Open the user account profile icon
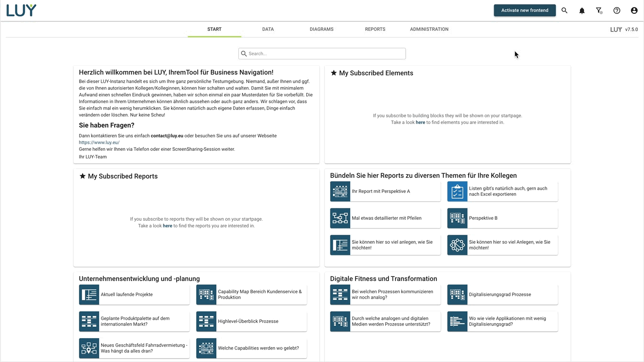The width and height of the screenshot is (644, 362). tap(634, 11)
